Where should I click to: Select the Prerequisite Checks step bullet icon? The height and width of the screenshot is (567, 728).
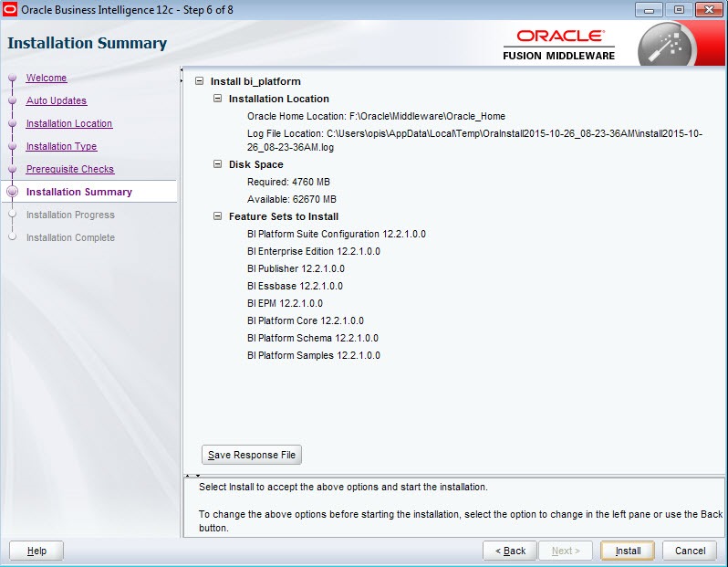coord(13,169)
